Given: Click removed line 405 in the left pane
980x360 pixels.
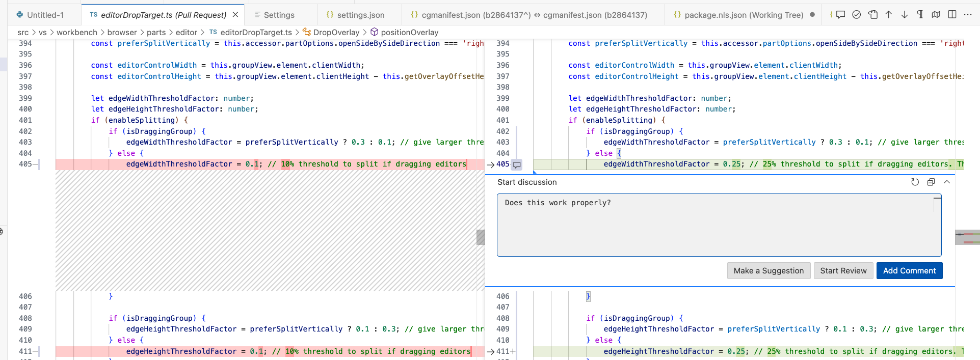Looking at the screenshot, I should (270, 164).
